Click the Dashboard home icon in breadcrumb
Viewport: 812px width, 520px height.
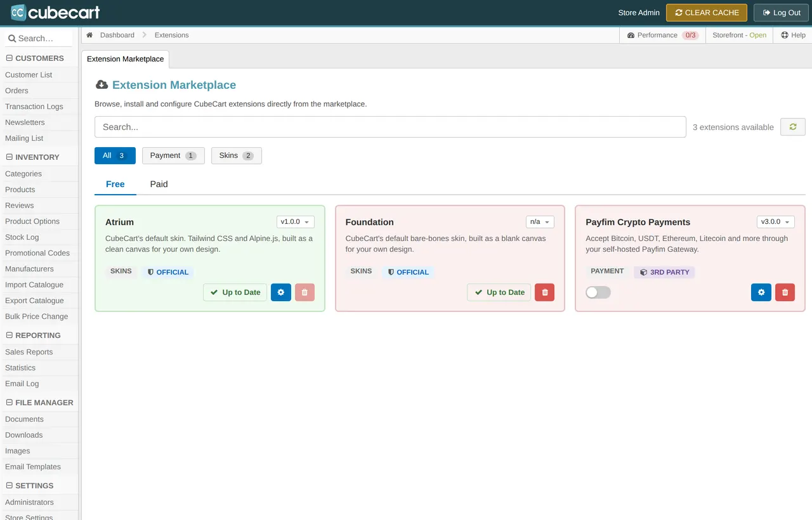point(90,35)
